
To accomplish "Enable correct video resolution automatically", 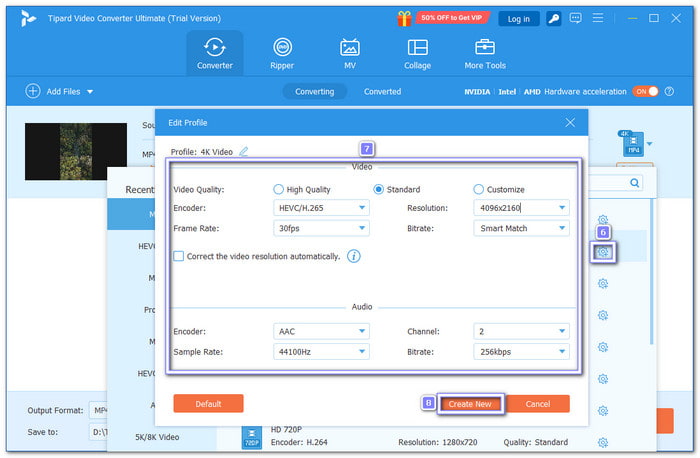I will (178, 256).
